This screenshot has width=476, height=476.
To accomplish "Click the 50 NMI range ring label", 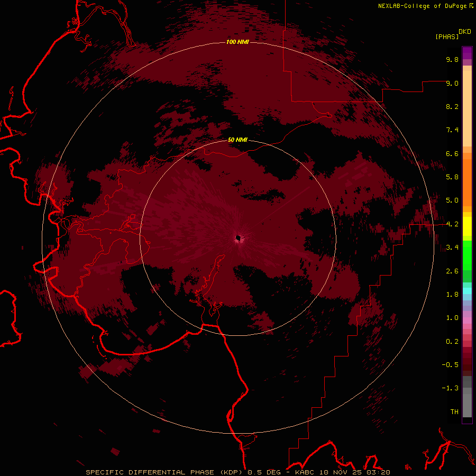I will point(237,140).
